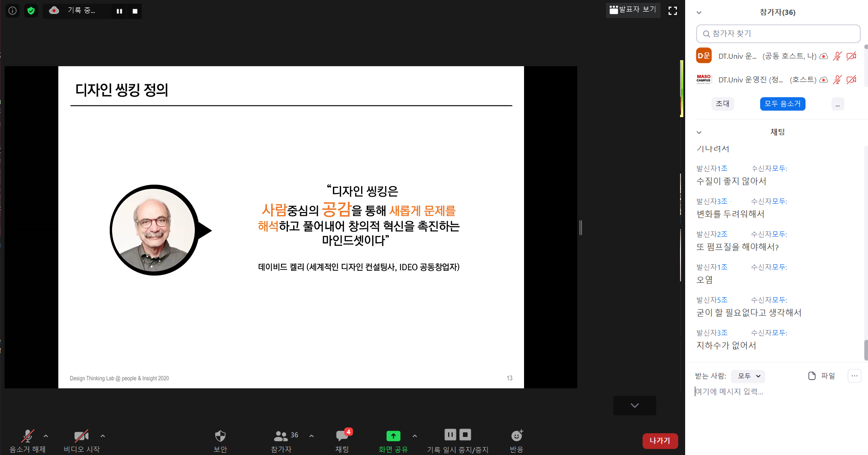This screenshot has width=868, height=455.
Task: Switch to speaker view (발표자 보기)
Action: [633, 10]
